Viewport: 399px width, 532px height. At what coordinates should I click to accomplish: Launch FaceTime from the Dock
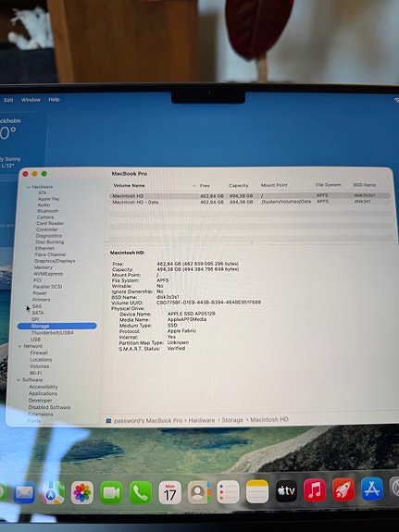point(111,492)
